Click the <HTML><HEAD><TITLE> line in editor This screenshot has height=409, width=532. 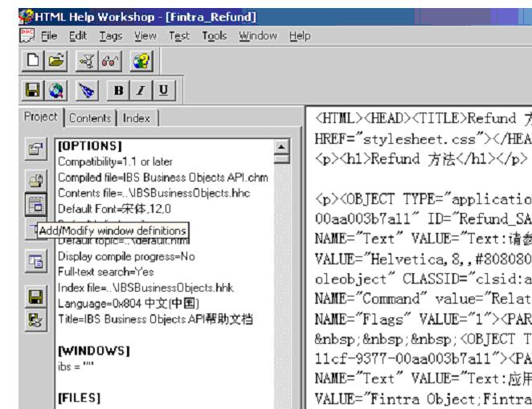(423, 118)
